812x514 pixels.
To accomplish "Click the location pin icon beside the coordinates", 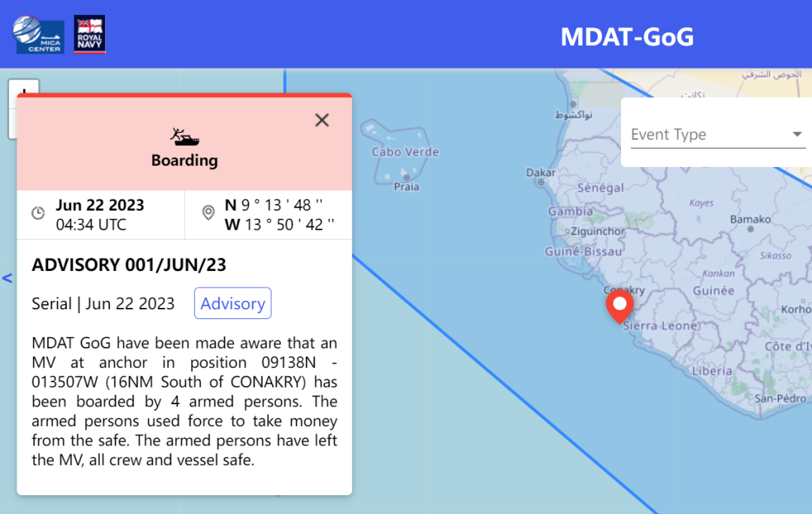I will coord(208,212).
